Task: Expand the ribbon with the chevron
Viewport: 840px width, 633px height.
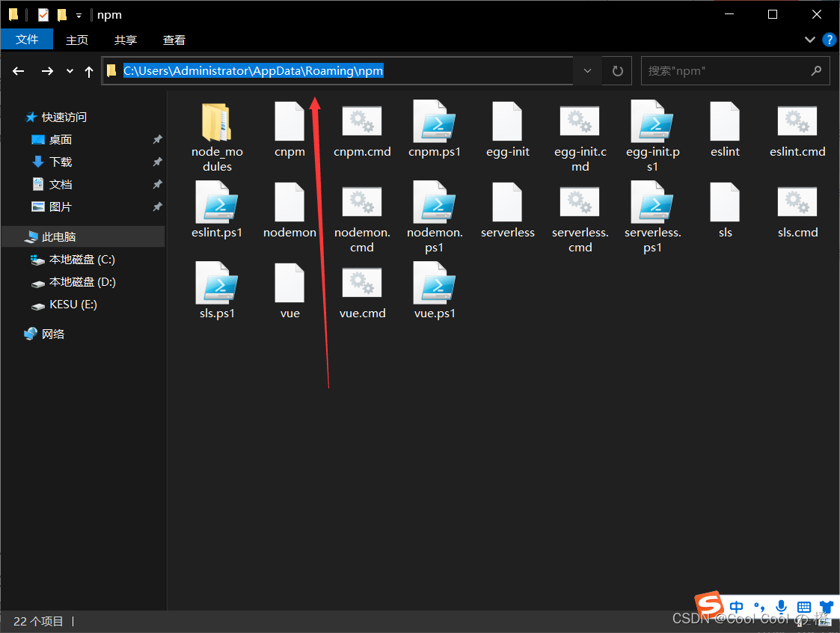Action: click(x=809, y=40)
